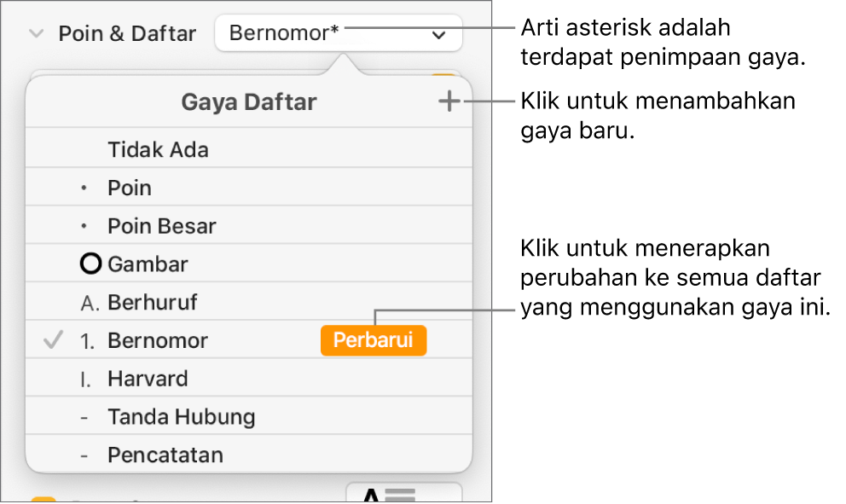Click the orange Perbarui button
This screenshot has height=504, width=846.
[374, 340]
